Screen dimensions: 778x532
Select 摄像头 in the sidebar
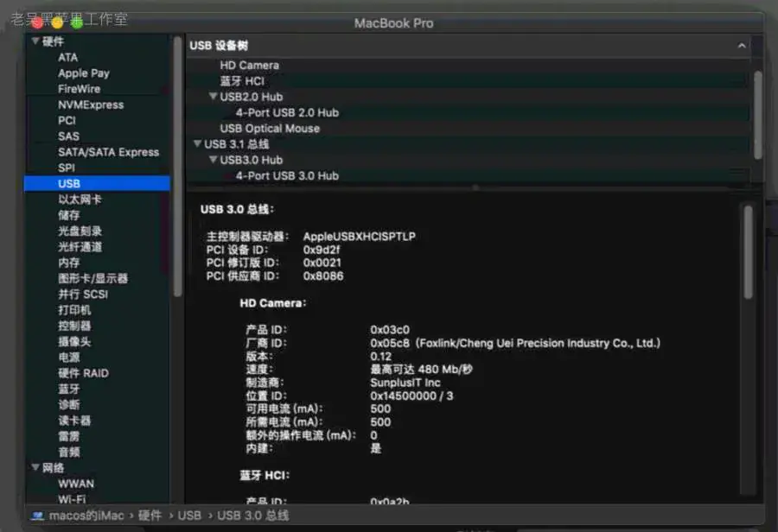coord(74,342)
